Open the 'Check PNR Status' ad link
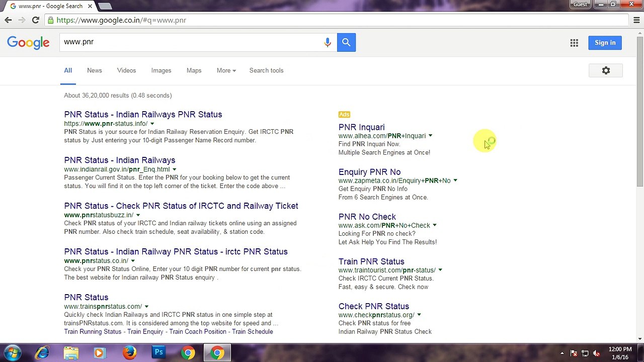 click(374, 307)
